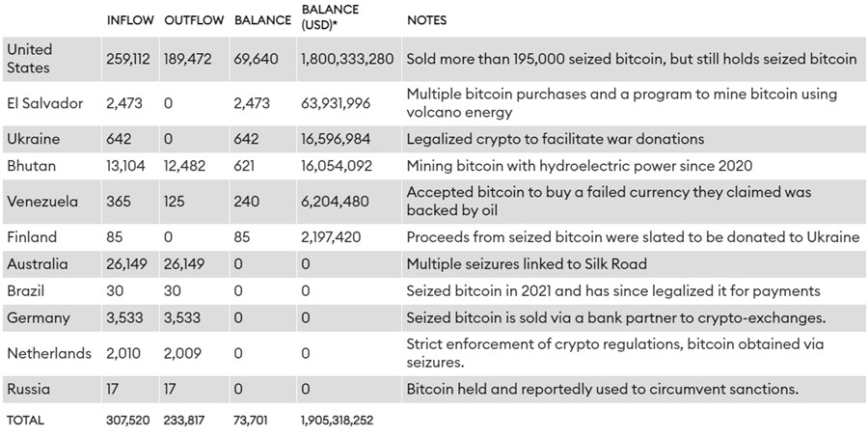868x437 pixels.
Task: Click Australia's inflow value 26,149
Action: coord(127,263)
